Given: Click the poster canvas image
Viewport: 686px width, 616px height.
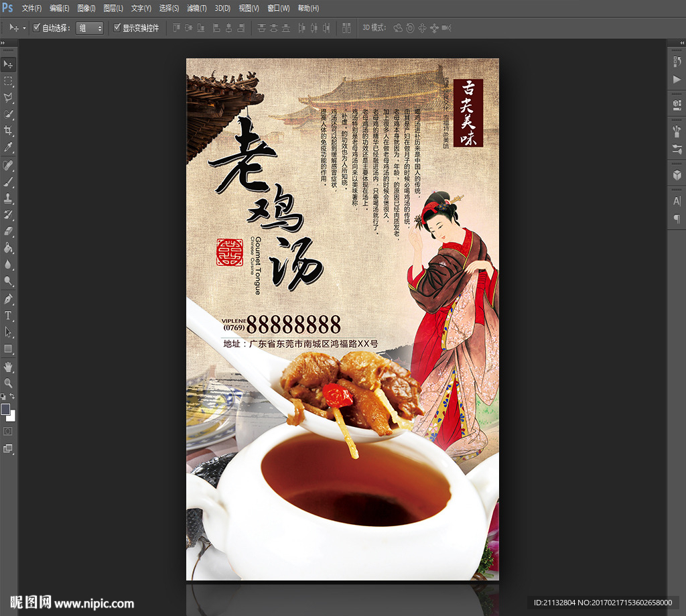Looking at the screenshot, I should pyautogui.click(x=342, y=319).
